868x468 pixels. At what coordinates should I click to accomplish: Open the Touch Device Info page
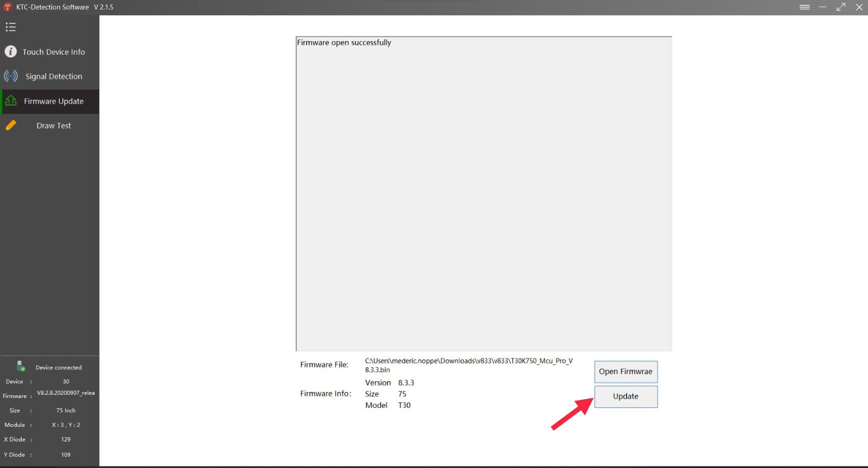click(x=53, y=52)
